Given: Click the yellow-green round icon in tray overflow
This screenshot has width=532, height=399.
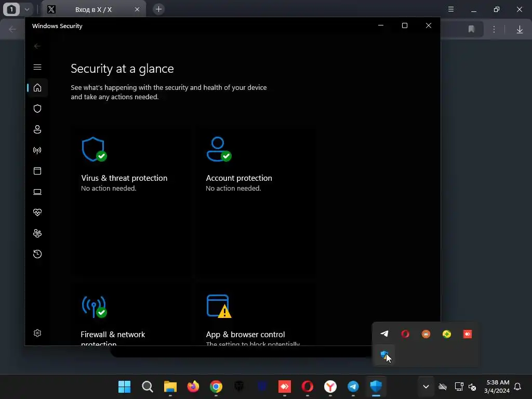Looking at the screenshot, I should click(x=447, y=334).
